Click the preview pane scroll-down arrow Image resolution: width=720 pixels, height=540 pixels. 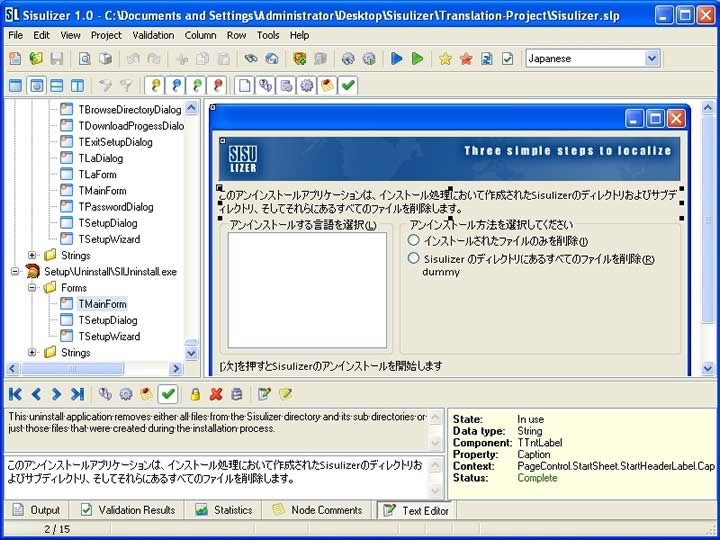pyautogui.click(x=708, y=368)
